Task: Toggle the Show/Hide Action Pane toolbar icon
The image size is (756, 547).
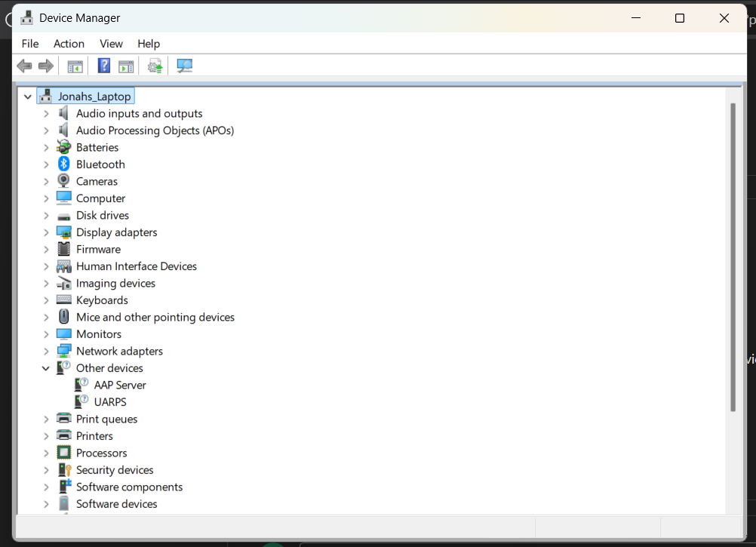Action: point(126,66)
